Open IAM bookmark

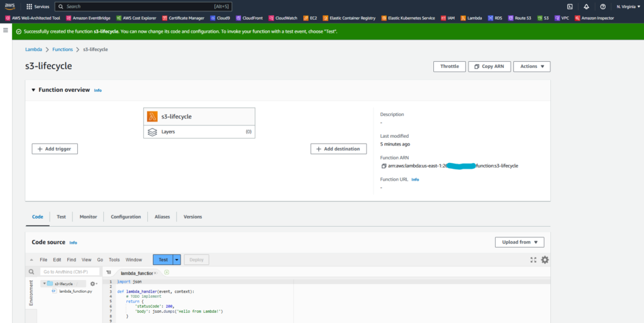[x=448, y=18]
